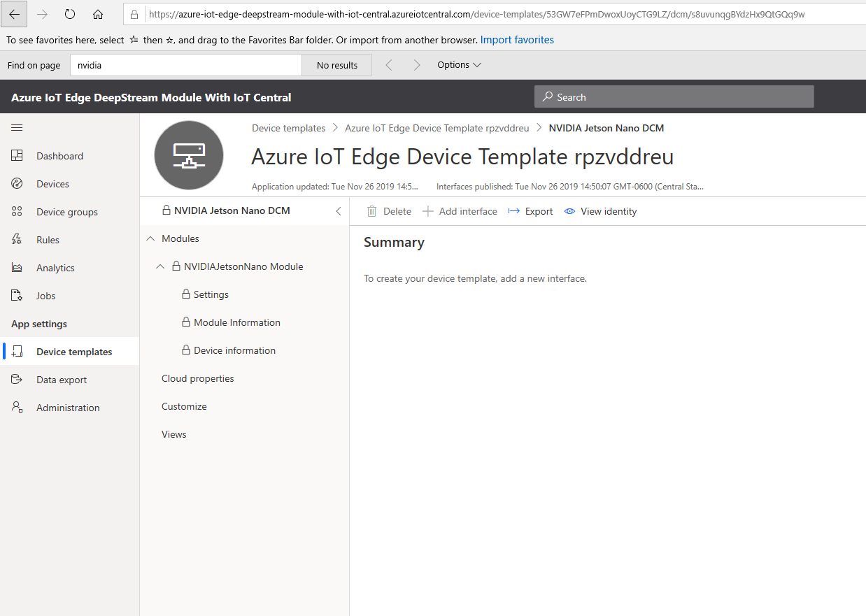Open the Settings tree item
The width and height of the screenshot is (866, 616).
point(211,294)
